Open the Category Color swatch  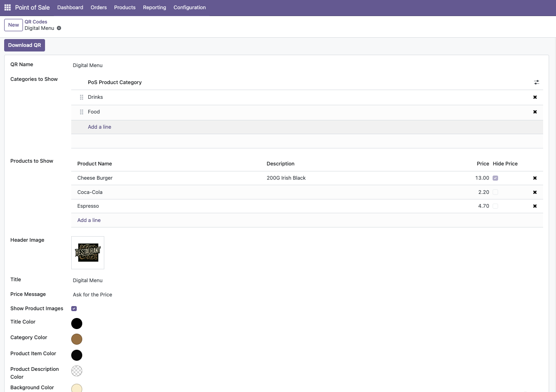click(x=77, y=339)
